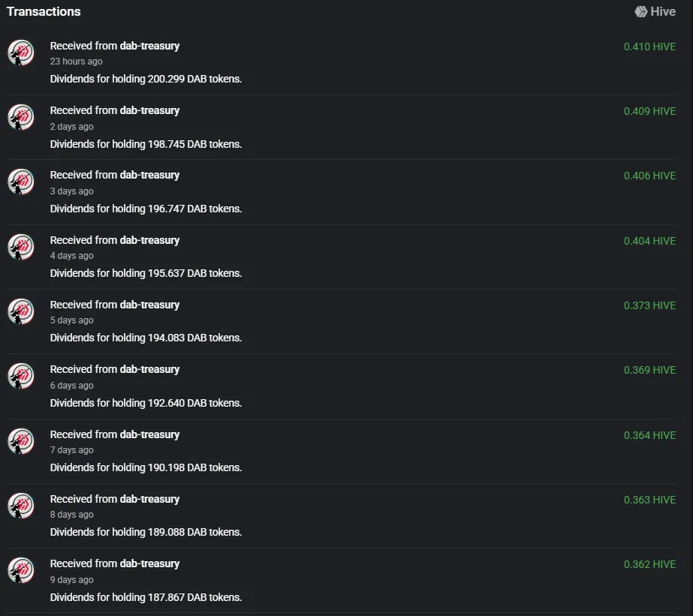Select the Transactions heading
Viewport: 693px width, 616px height.
pos(44,11)
